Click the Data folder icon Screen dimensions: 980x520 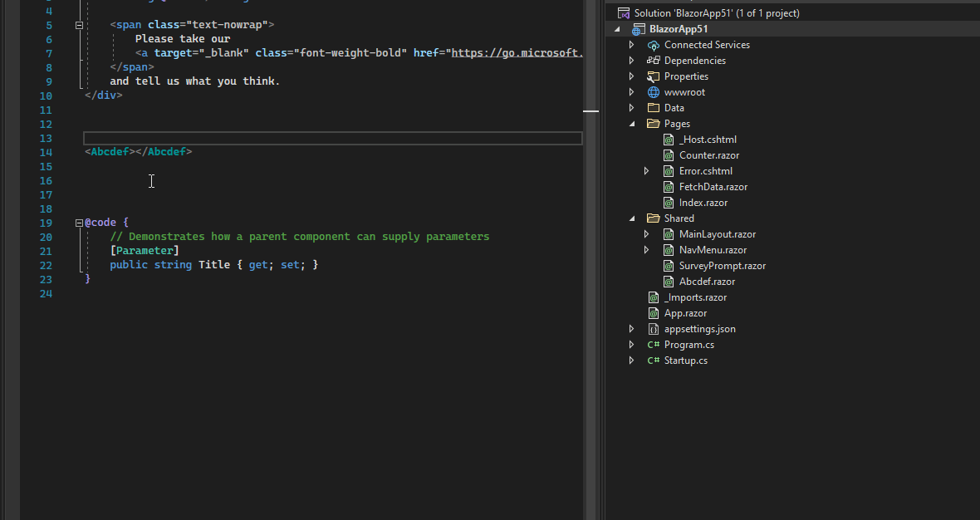[x=653, y=107]
